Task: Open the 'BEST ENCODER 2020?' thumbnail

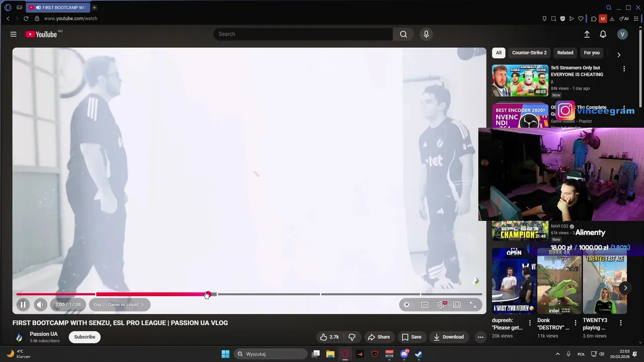Action: (x=520, y=116)
